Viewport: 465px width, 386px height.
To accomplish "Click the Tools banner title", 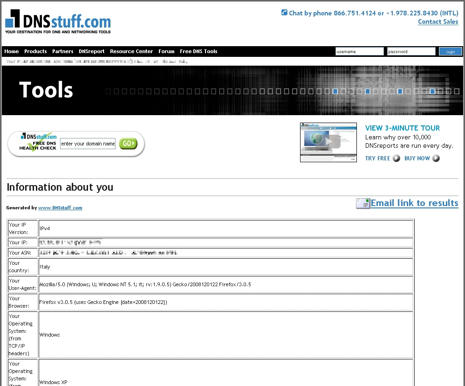I will click(x=46, y=90).
